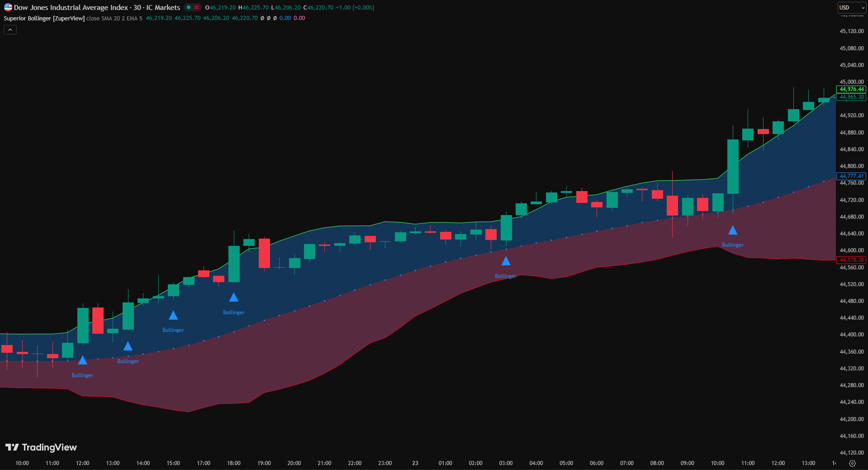
Task: Click the red 44,578.38 lower band price label
Action: tap(851, 260)
